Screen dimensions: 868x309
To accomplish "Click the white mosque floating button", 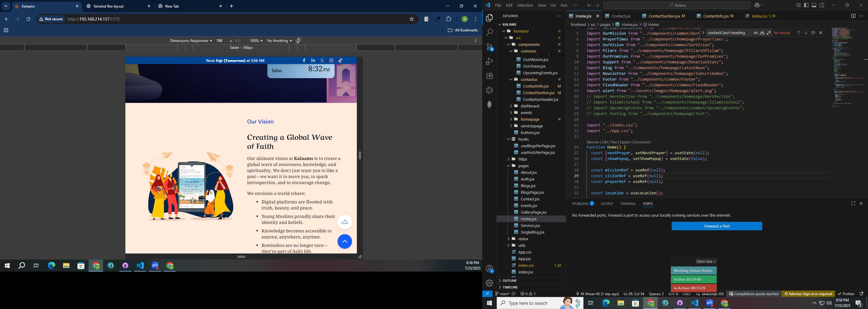I will coord(344,222).
